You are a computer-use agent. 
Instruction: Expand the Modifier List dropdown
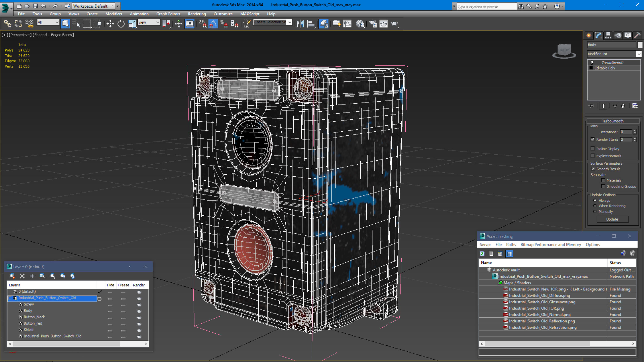tap(639, 54)
